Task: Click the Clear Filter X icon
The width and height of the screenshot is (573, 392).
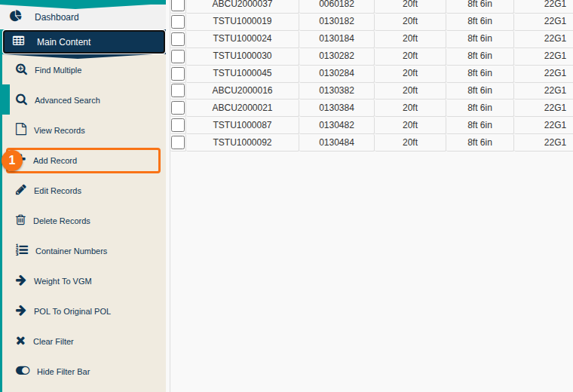Action: [x=20, y=341]
